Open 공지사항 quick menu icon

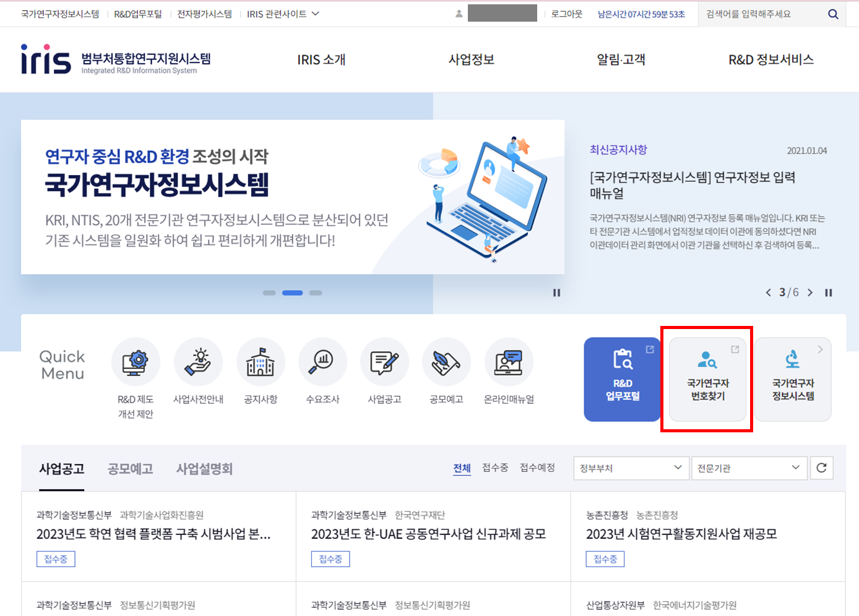tap(261, 361)
